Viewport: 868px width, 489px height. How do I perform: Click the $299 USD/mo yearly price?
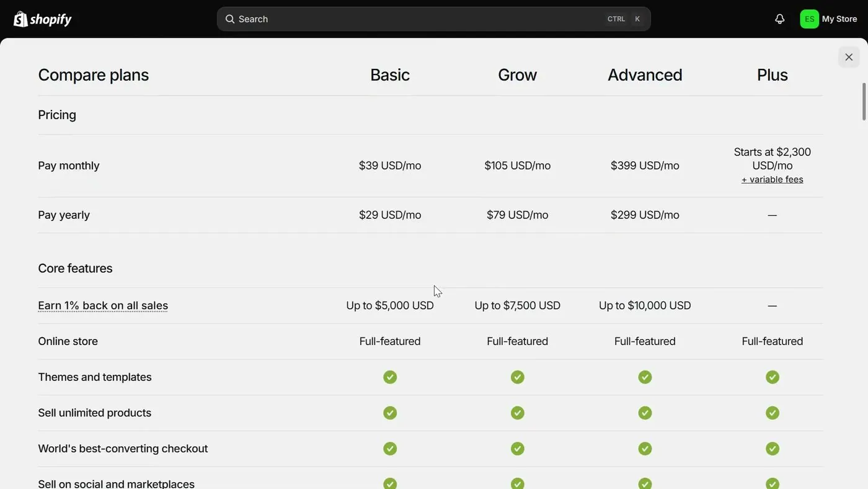click(x=645, y=215)
